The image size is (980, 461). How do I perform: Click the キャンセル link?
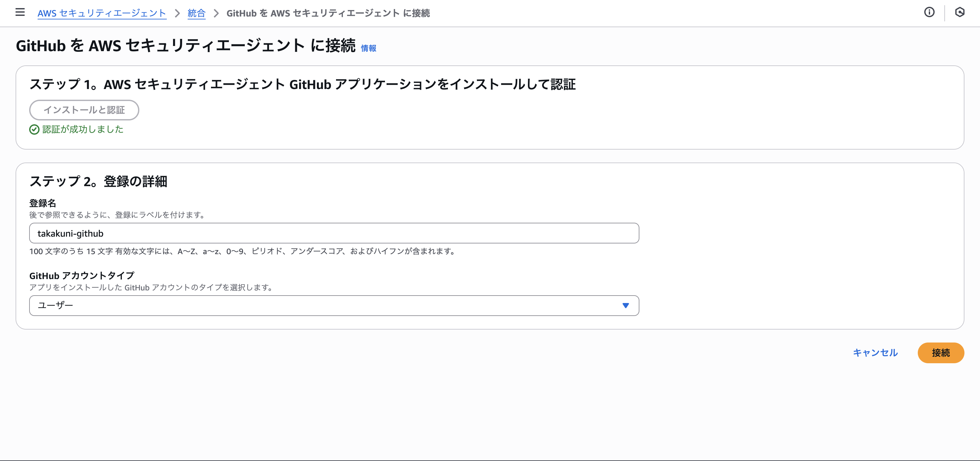point(875,353)
